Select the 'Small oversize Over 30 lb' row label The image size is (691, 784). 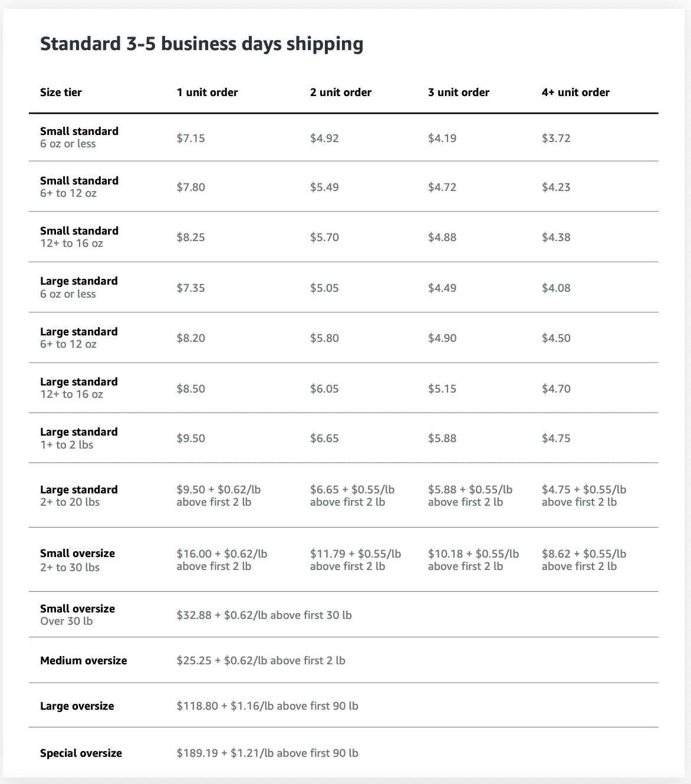click(77, 615)
